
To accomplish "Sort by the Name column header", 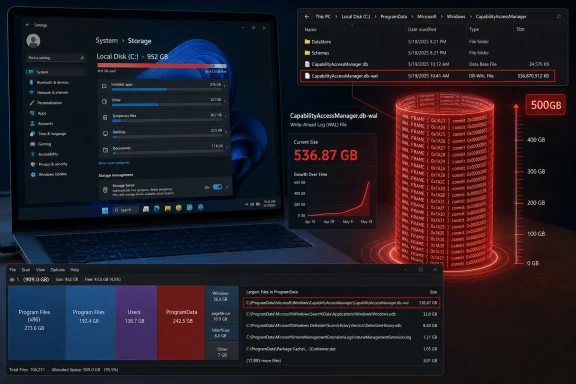I will [310, 29].
